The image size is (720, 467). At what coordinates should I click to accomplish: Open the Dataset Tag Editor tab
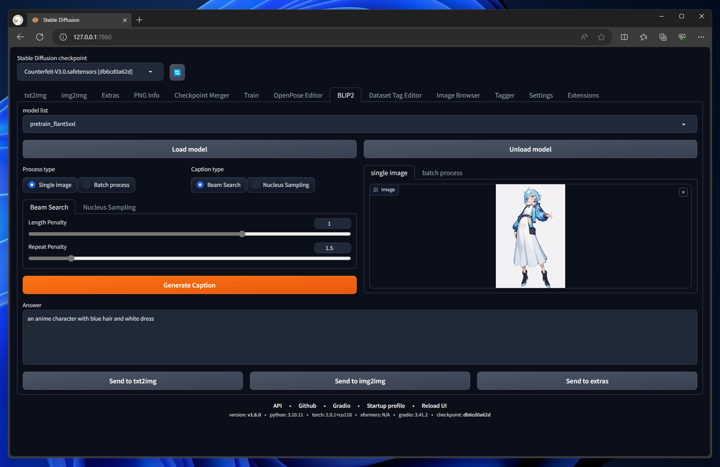pos(395,95)
